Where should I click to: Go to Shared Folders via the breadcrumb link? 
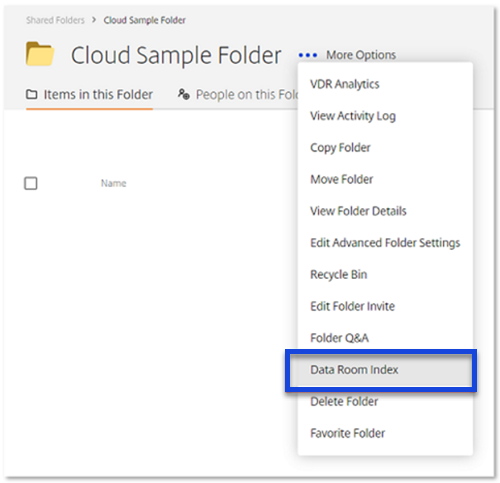point(55,20)
